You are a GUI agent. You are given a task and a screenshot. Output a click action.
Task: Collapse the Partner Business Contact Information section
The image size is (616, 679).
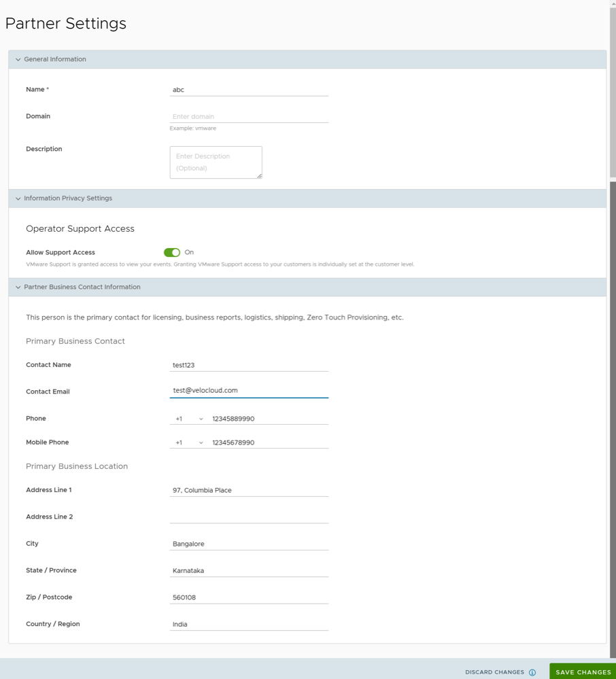18,287
